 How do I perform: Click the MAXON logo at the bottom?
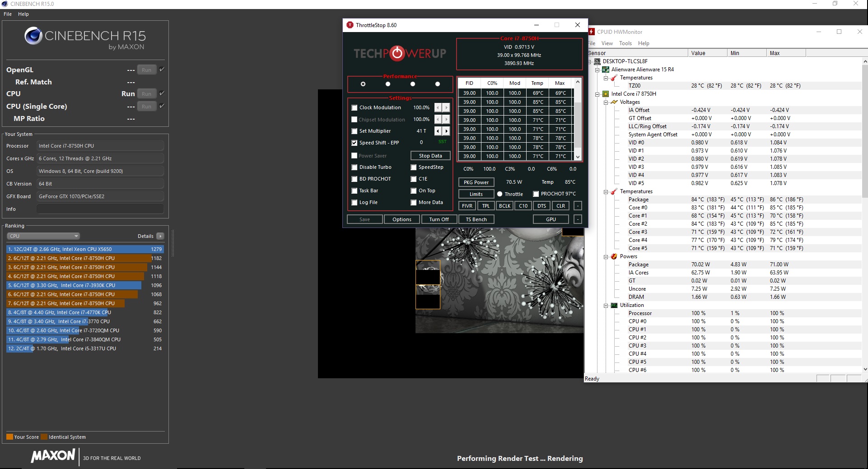coord(53,456)
